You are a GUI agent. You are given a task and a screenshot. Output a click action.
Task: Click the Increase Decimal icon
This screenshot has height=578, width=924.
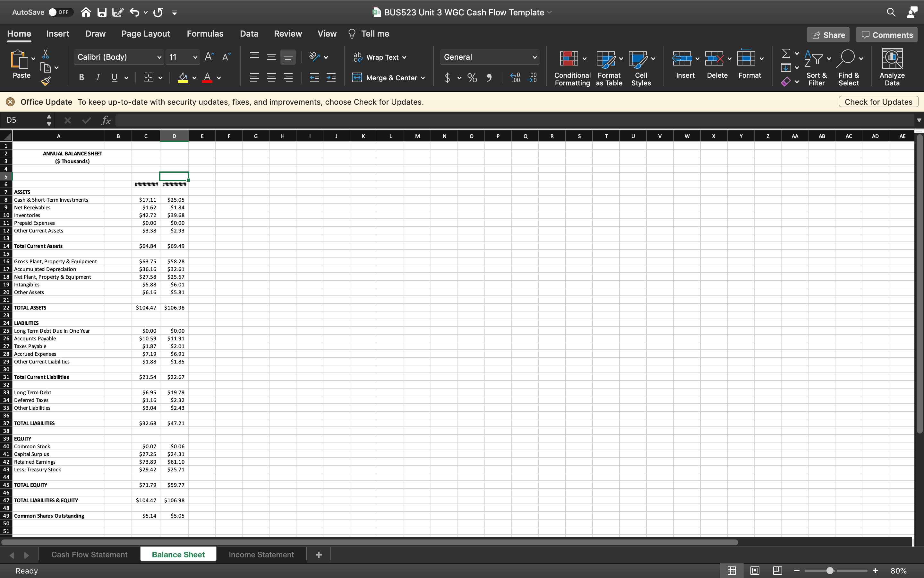515,78
